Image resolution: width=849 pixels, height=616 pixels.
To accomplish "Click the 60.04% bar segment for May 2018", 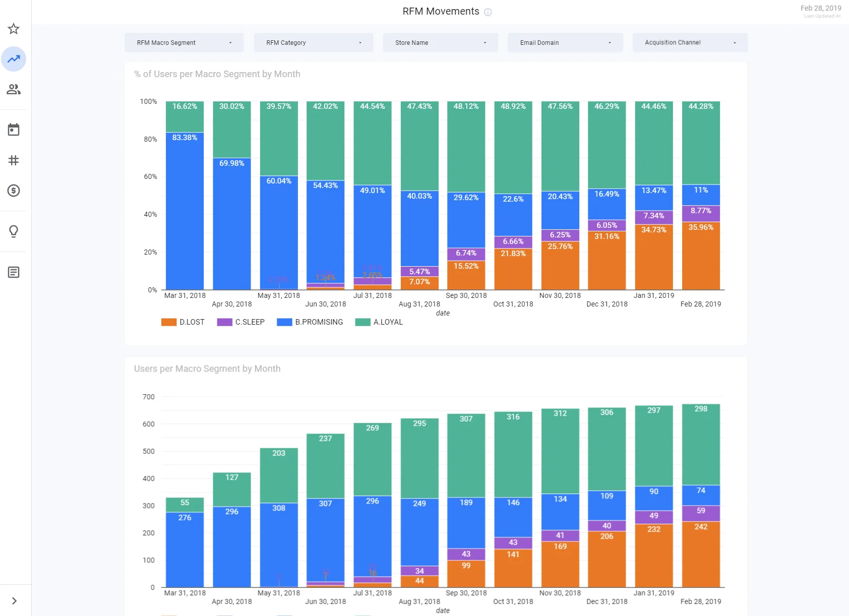I will [x=279, y=232].
